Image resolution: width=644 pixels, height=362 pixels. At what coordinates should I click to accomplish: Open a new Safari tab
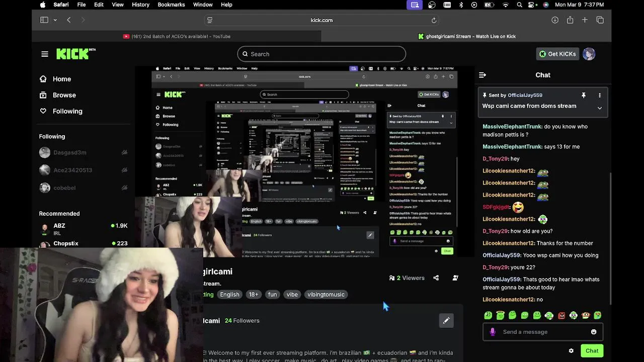(x=585, y=20)
